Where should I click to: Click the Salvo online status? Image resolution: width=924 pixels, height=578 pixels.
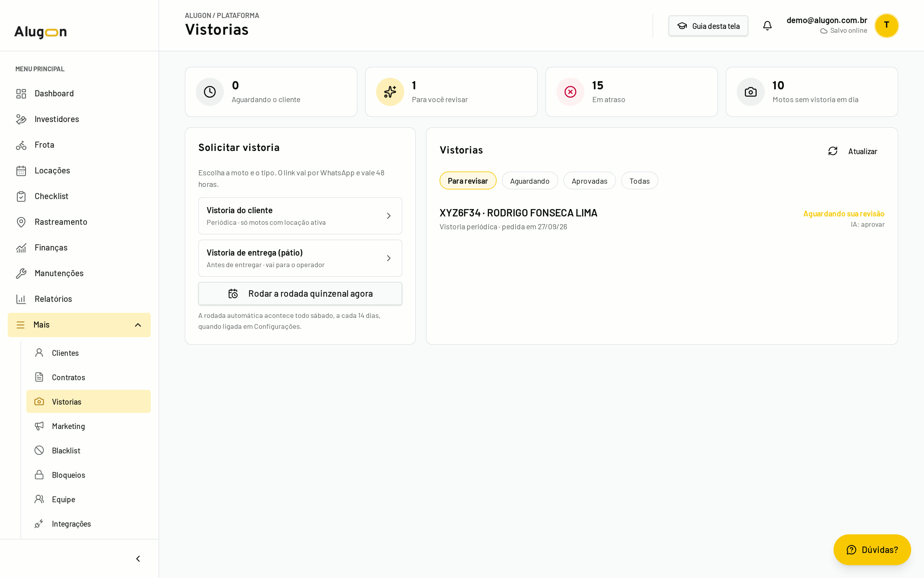click(843, 31)
